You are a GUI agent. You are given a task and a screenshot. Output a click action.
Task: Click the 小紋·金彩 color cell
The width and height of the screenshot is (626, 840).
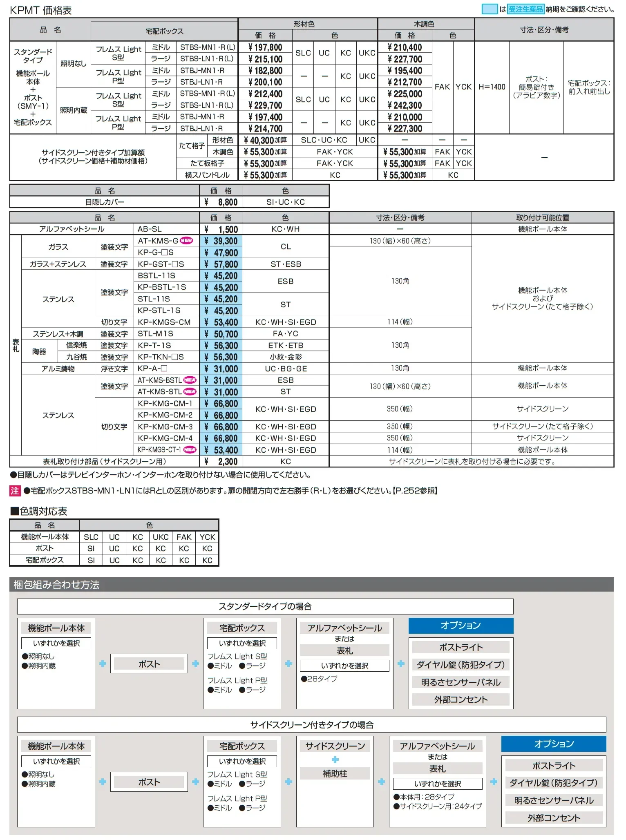286,357
